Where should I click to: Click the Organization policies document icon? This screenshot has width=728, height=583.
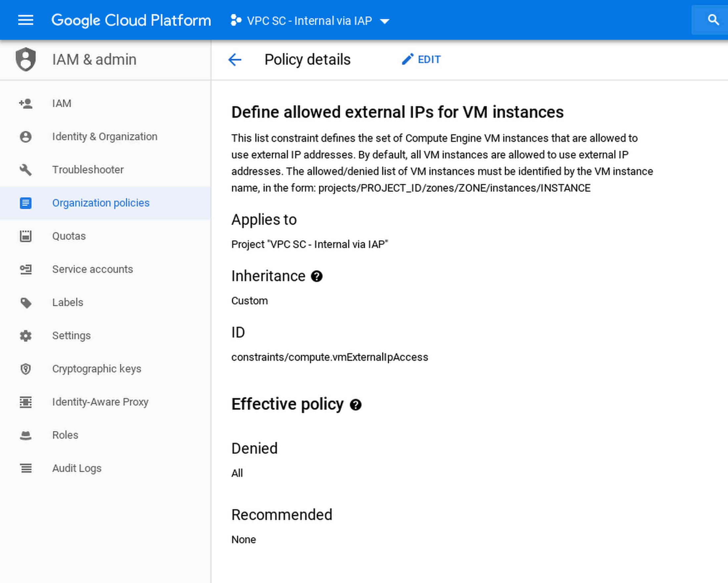click(x=26, y=203)
